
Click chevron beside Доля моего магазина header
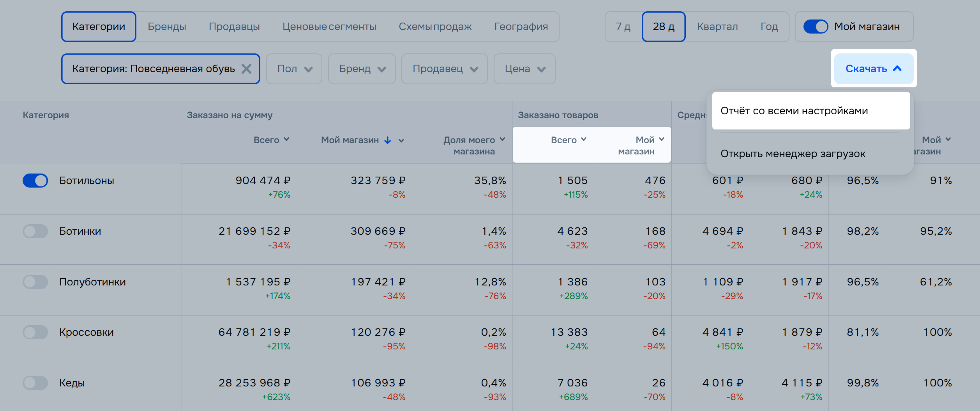(x=502, y=140)
